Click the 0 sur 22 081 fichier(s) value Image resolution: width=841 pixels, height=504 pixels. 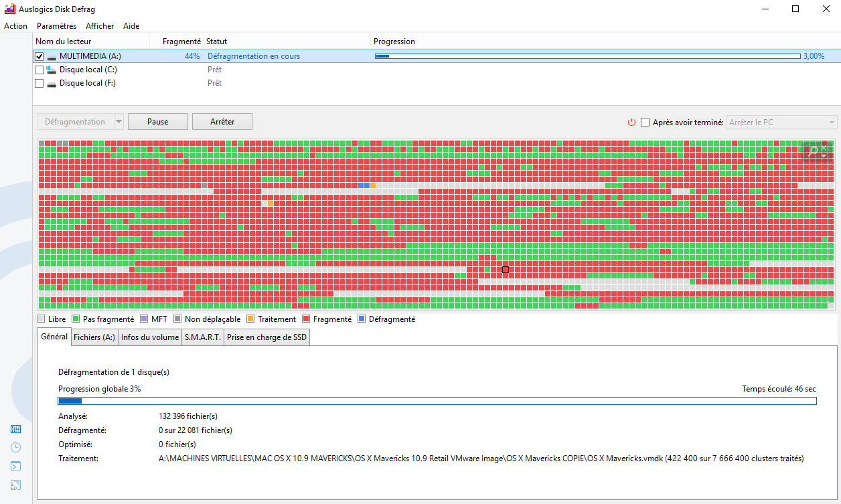click(196, 430)
